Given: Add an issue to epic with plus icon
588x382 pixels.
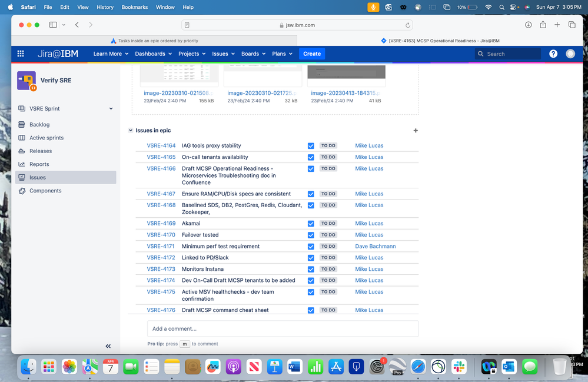Looking at the screenshot, I should pyautogui.click(x=416, y=131).
